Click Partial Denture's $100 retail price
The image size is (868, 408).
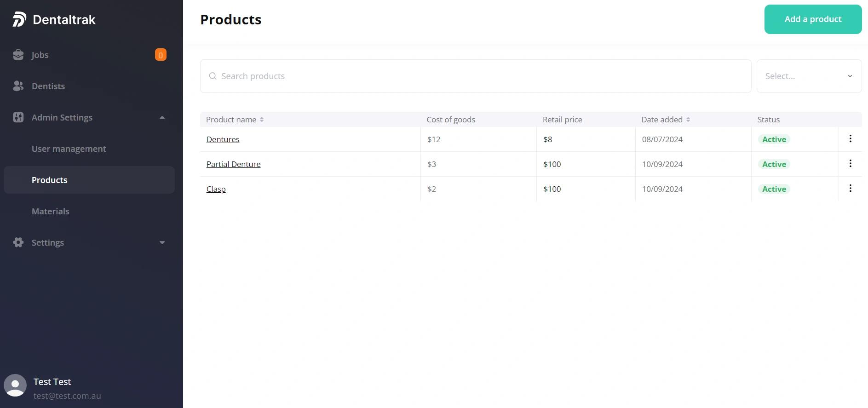[552, 164]
